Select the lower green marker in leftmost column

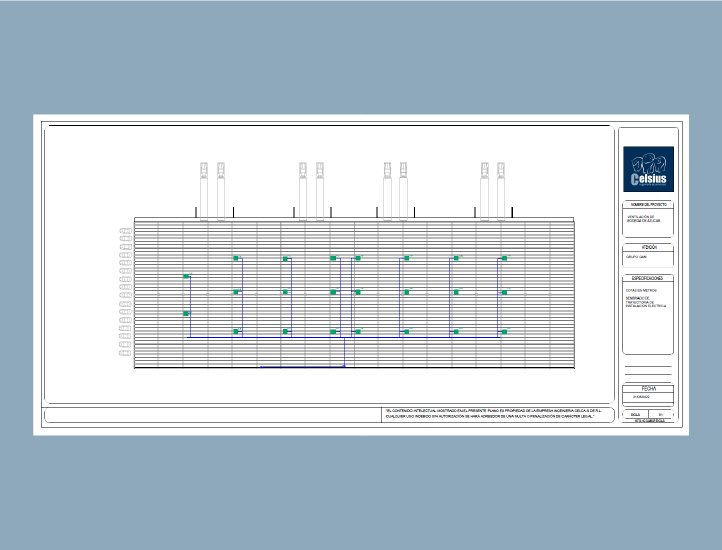coord(186,314)
